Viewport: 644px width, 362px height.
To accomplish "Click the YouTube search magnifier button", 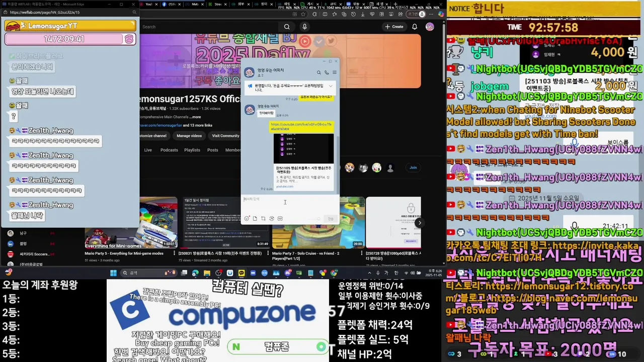I will coord(287,27).
